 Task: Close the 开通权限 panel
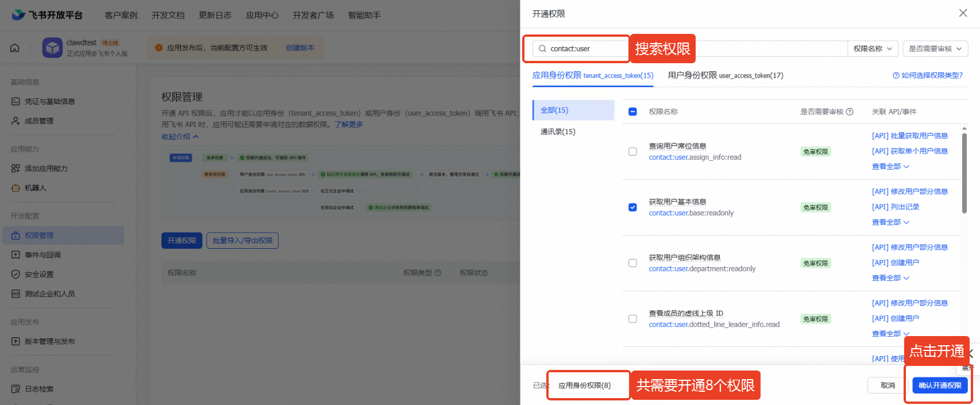(963, 13)
